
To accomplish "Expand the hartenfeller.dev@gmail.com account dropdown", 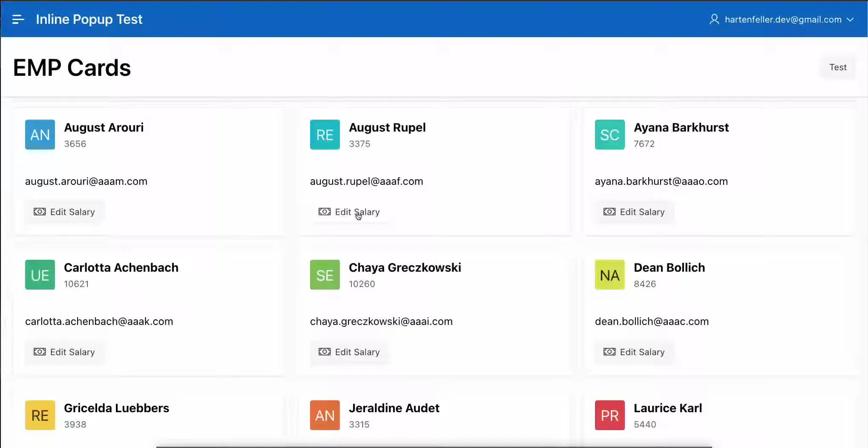I will tap(850, 20).
